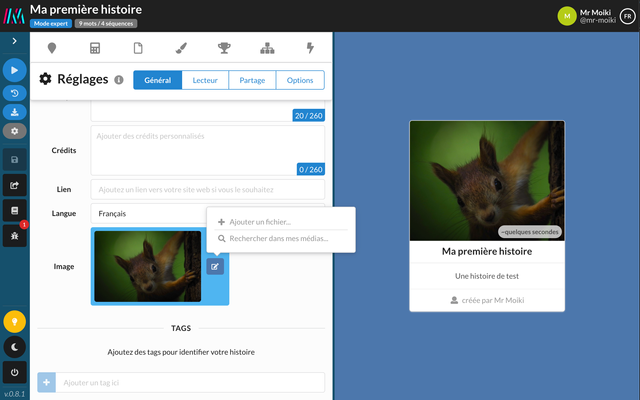Open the sitemap structure tab icon
640x400 pixels.
click(267, 48)
